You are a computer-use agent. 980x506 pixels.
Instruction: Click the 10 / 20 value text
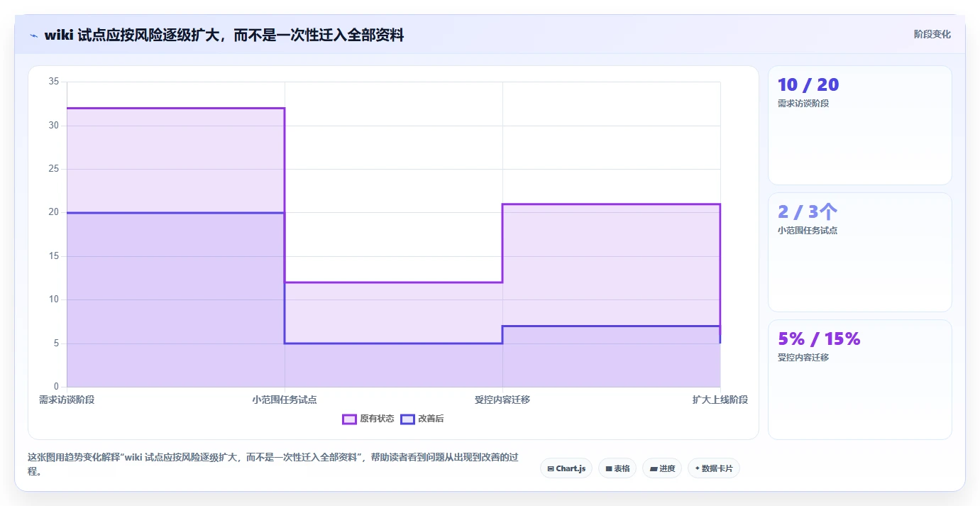(808, 84)
